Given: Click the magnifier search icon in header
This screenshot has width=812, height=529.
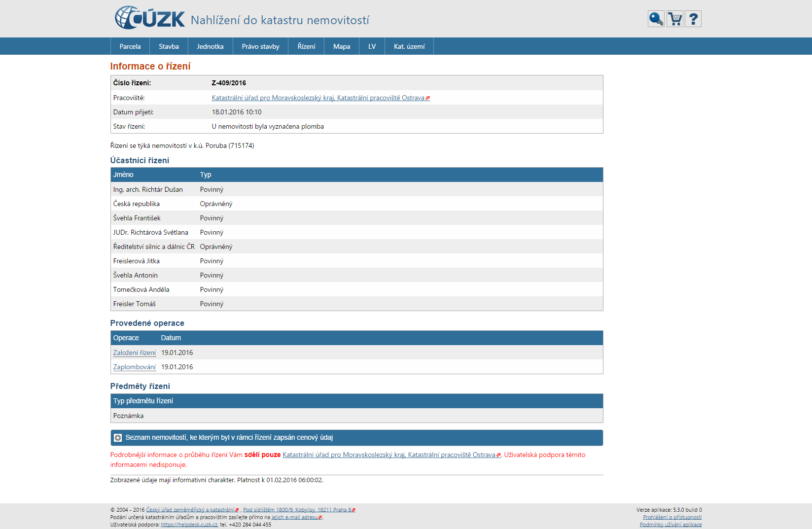Looking at the screenshot, I should click(x=656, y=19).
